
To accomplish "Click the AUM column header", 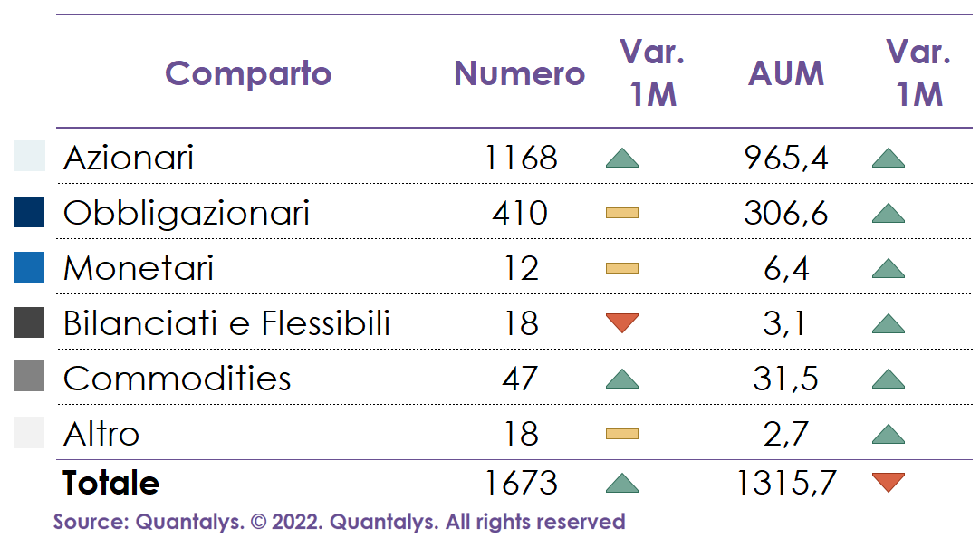I will click(786, 73).
